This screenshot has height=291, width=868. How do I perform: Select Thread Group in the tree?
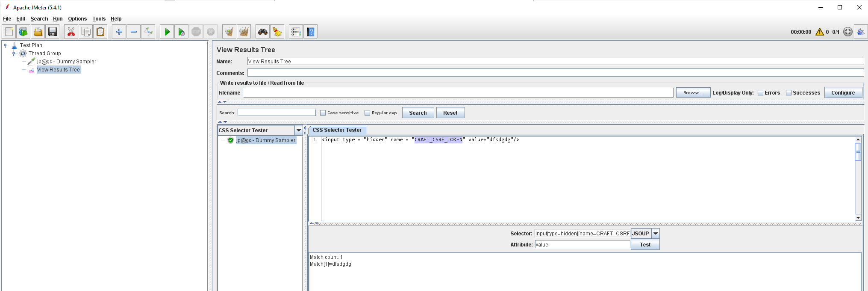(x=44, y=53)
